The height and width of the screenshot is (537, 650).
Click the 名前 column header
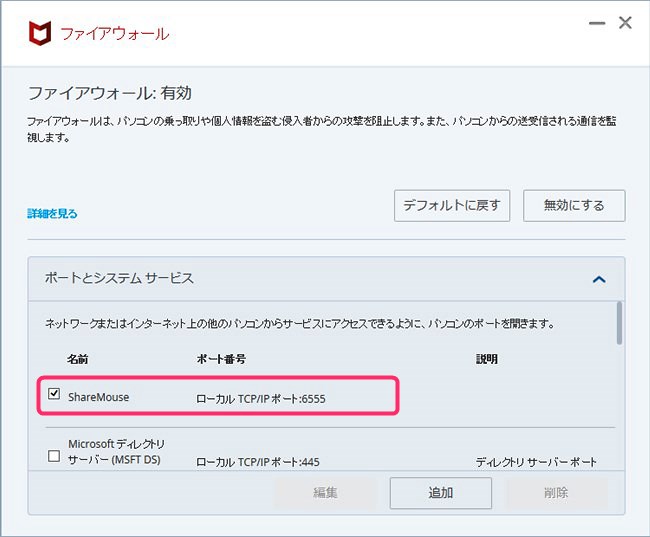point(78,359)
